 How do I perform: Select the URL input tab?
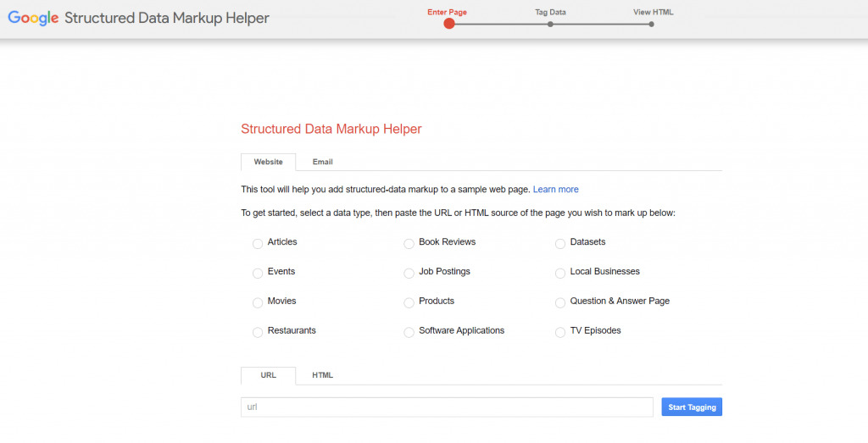pos(269,375)
